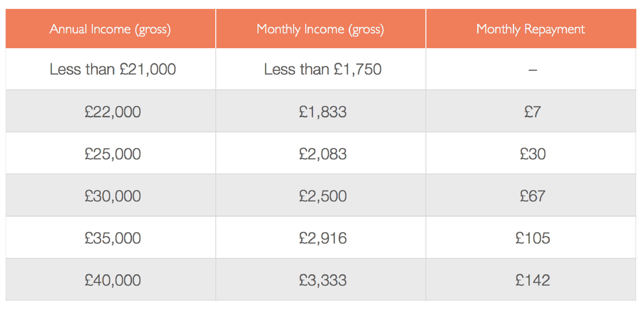The image size is (644, 311).
Task: Select the £30,000 annual income cell
Action: coord(110,195)
